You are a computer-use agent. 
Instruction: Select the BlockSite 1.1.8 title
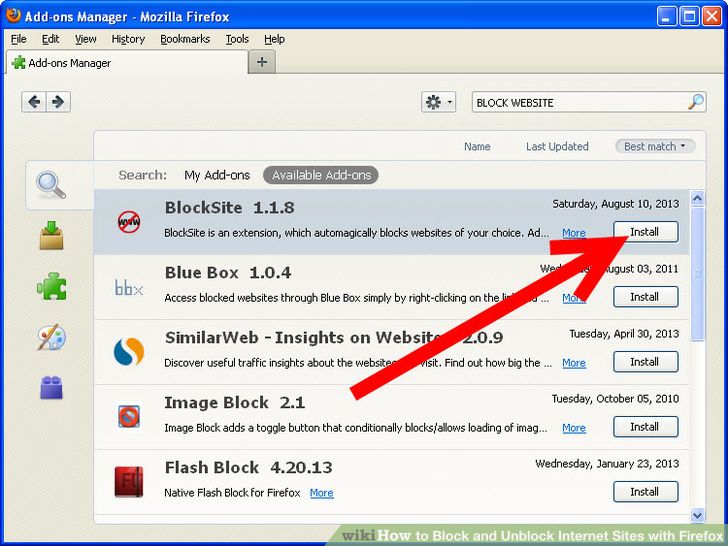tap(229, 208)
